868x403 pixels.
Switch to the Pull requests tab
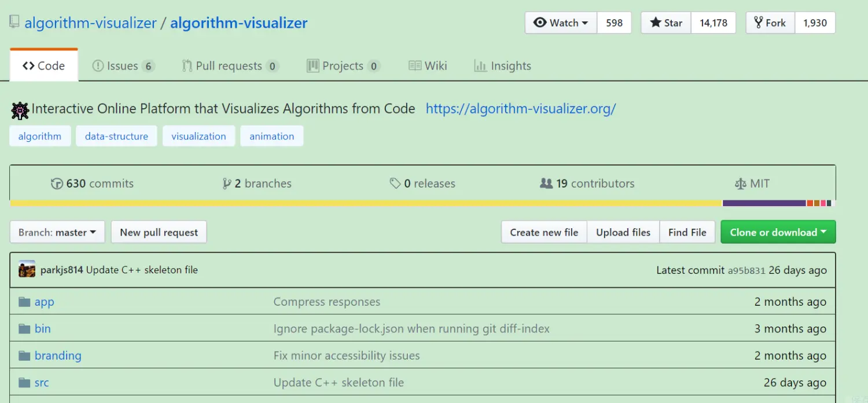(230, 66)
